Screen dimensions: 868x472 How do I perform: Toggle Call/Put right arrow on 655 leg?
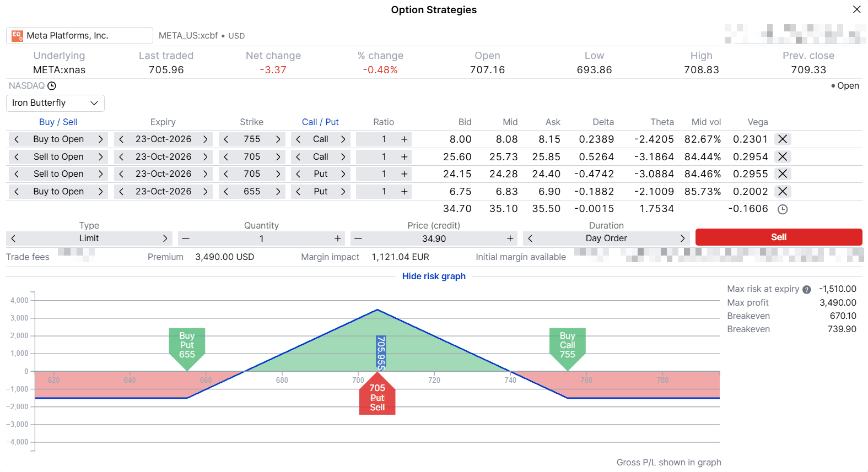tap(343, 192)
